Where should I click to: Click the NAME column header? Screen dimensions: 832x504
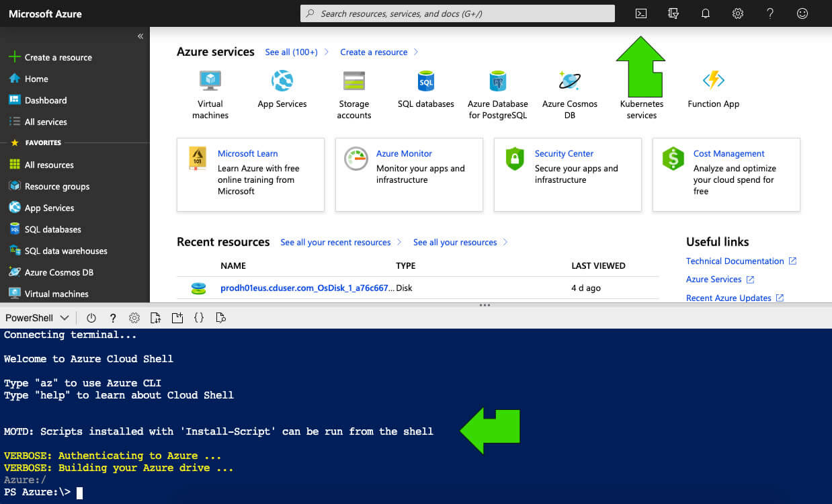(x=233, y=265)
